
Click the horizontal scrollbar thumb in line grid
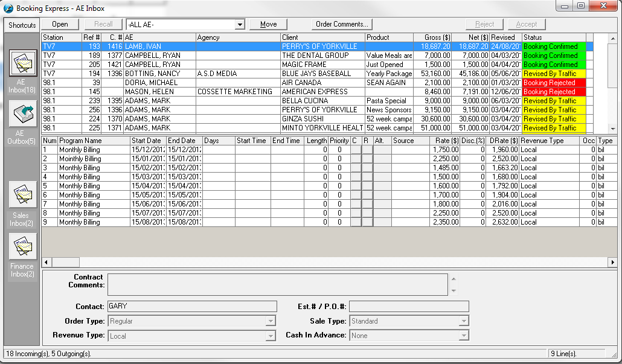65,263
